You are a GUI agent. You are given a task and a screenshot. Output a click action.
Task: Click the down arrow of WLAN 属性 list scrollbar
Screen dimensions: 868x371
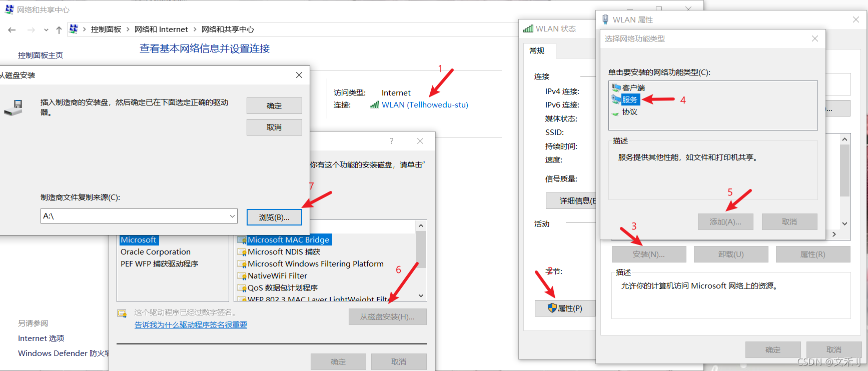click(844, 224)
